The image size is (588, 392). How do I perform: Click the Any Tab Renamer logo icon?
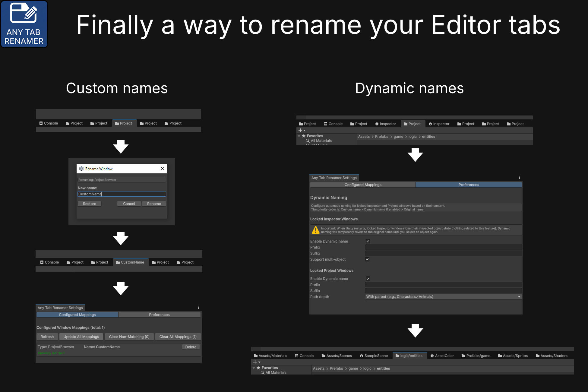[24, 24]
